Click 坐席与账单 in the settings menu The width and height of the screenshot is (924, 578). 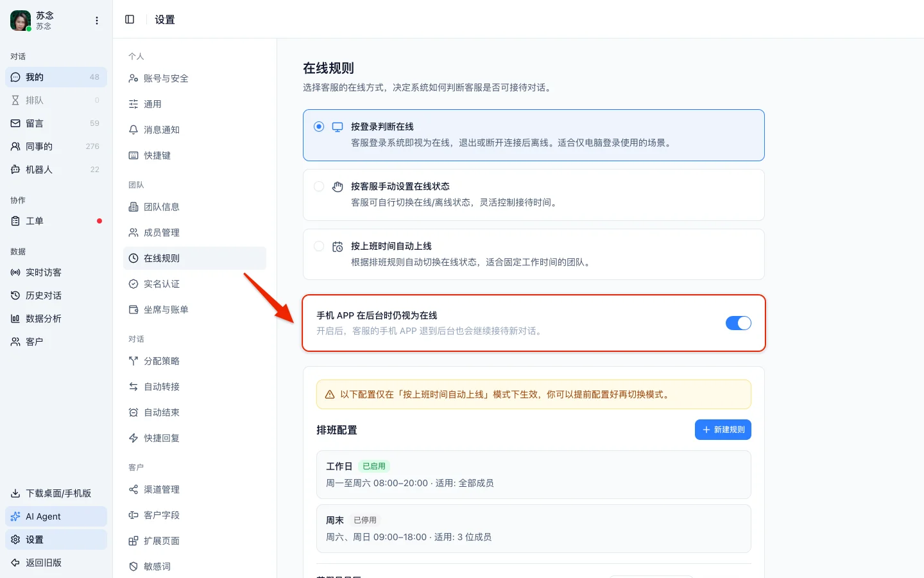click(x=194, y=310)
